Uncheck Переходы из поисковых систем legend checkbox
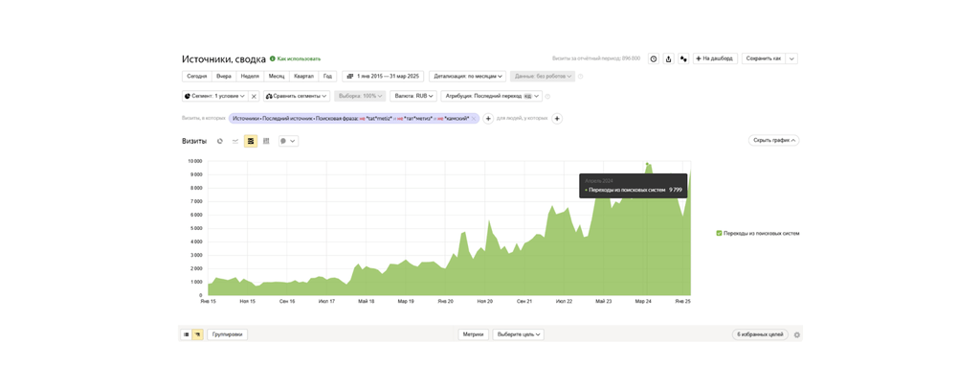The image size is (980, 390). point(719,233)
